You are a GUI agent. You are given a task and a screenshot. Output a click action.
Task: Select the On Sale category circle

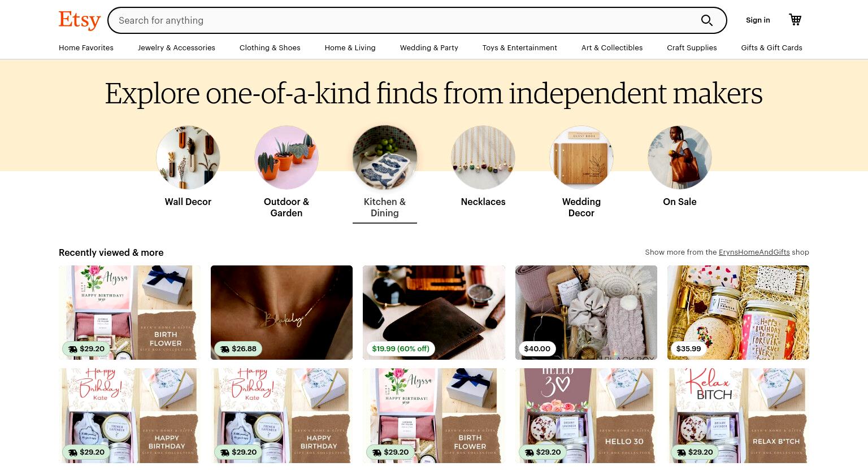680,158
